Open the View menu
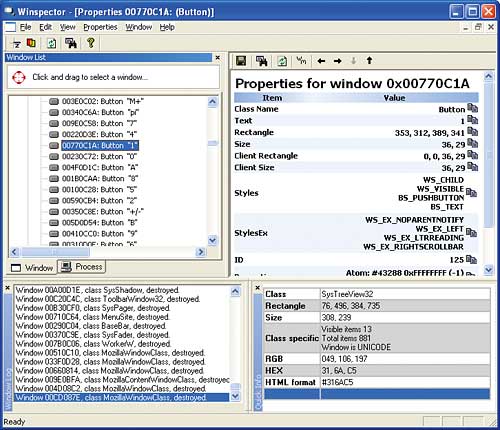 coord(68,27)
